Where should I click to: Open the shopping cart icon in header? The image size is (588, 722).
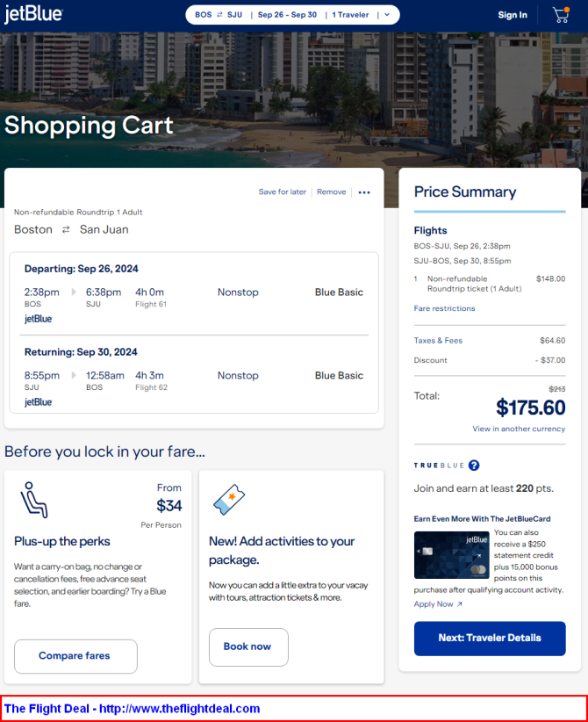(561, 15)
